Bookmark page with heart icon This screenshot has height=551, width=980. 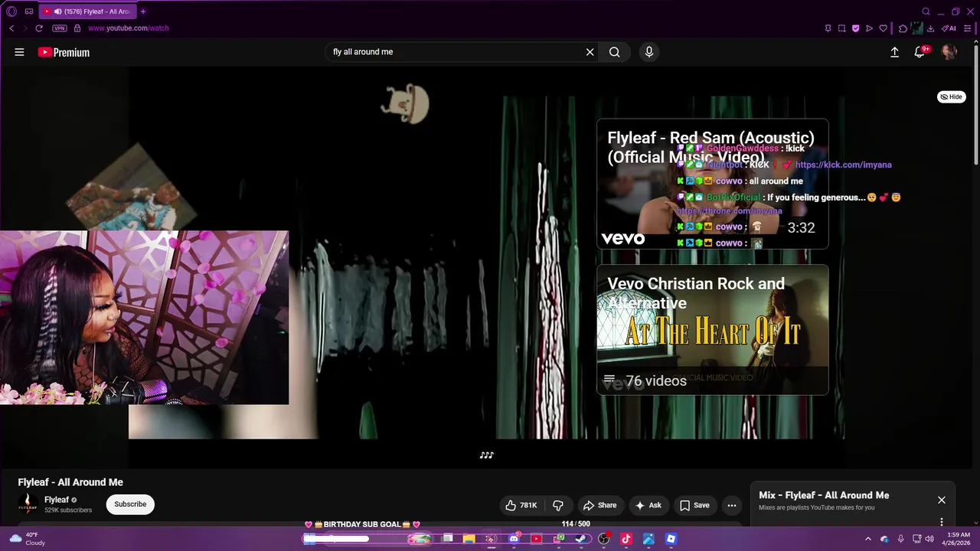883,28
